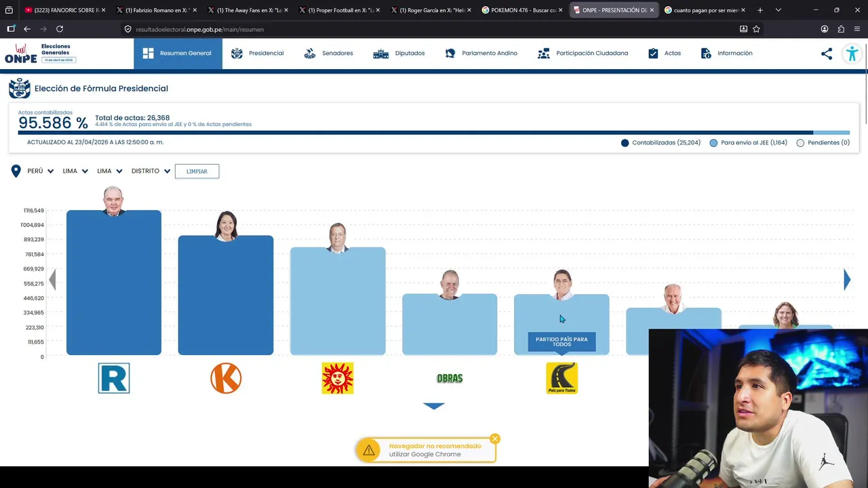Show previous candidates with left arrow
Screen dimensions: 868x488
point(52,279)
